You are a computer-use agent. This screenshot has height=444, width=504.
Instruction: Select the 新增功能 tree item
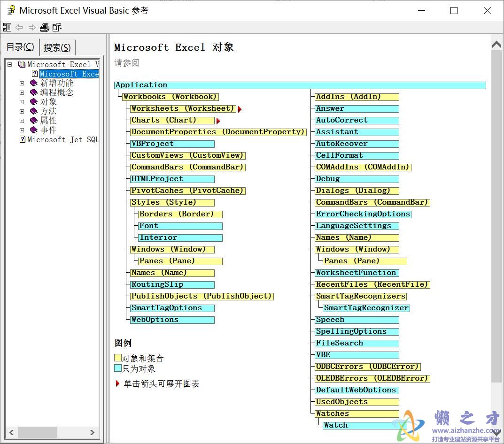click(x=57, y=83)
